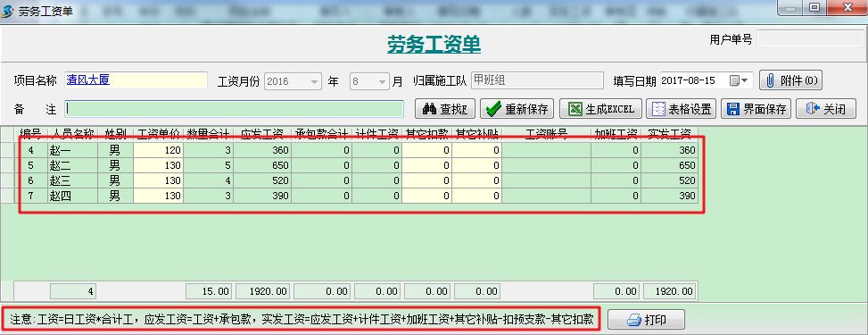Click 工资账号 cell in 赵三's row

pos(546,180)
